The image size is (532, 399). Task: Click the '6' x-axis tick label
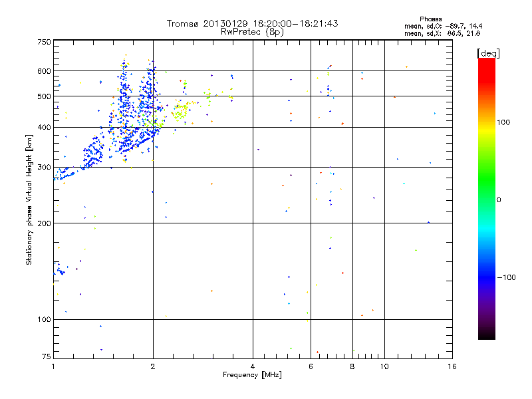pos(311,366)
